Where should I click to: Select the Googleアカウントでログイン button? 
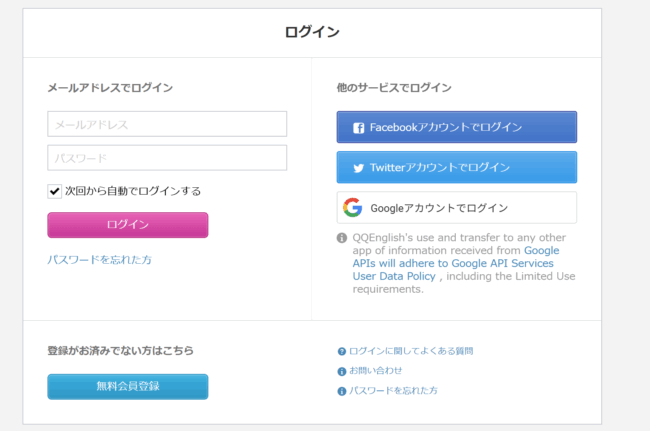[x=456, y=208]
